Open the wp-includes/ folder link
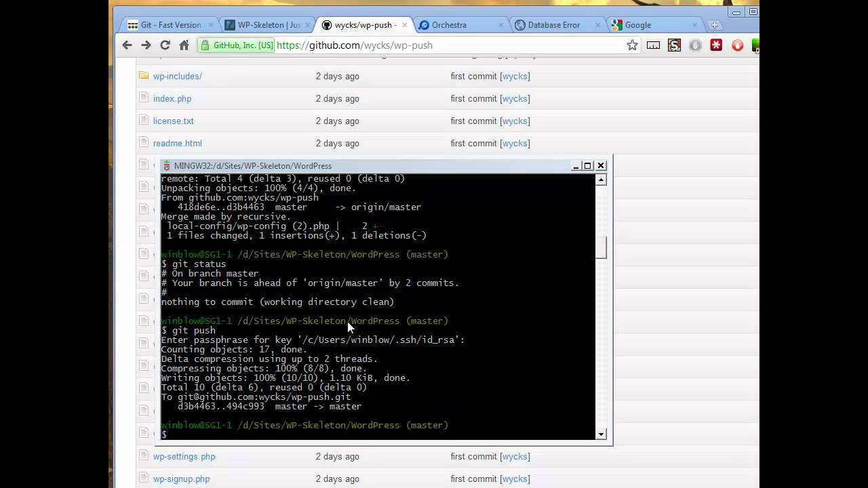Screen dimensions: 868x488 pos(178,76)
